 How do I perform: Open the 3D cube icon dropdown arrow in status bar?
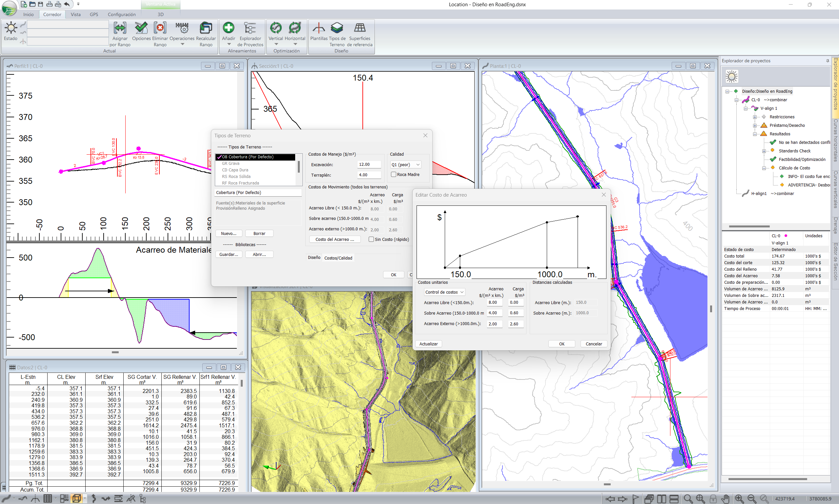click(85, 498)
